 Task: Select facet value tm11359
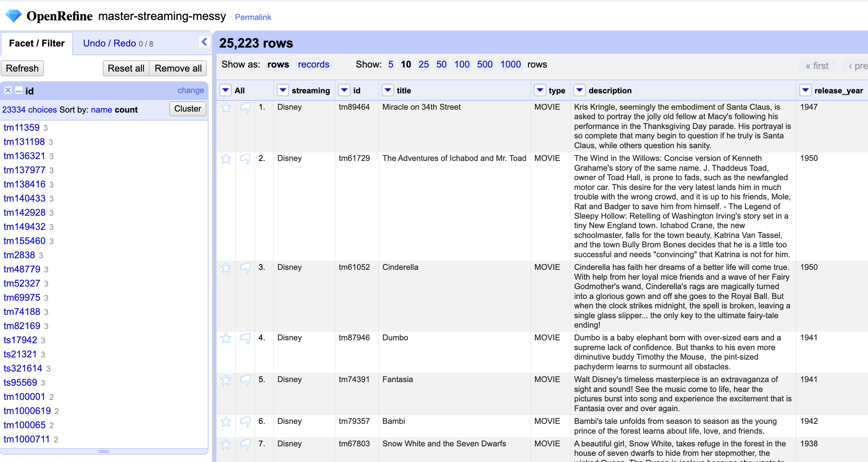click(x=21, y=127)
